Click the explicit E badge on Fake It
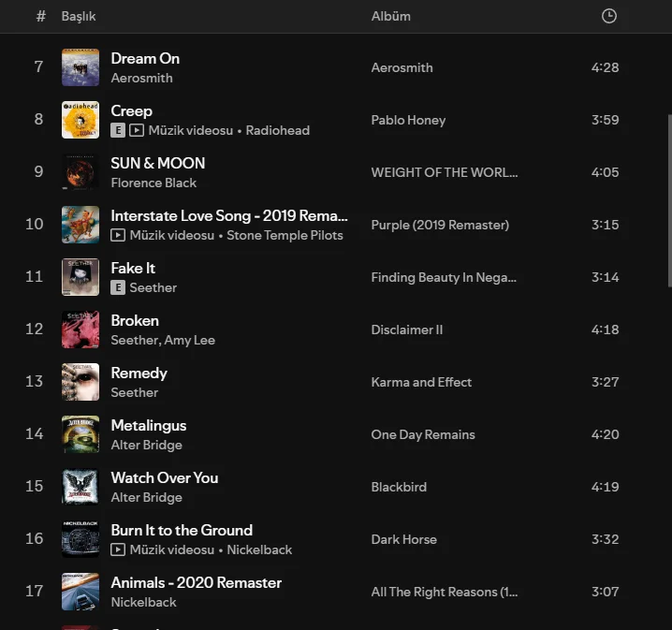The image size is (672, 630). (x=118, y=287)
